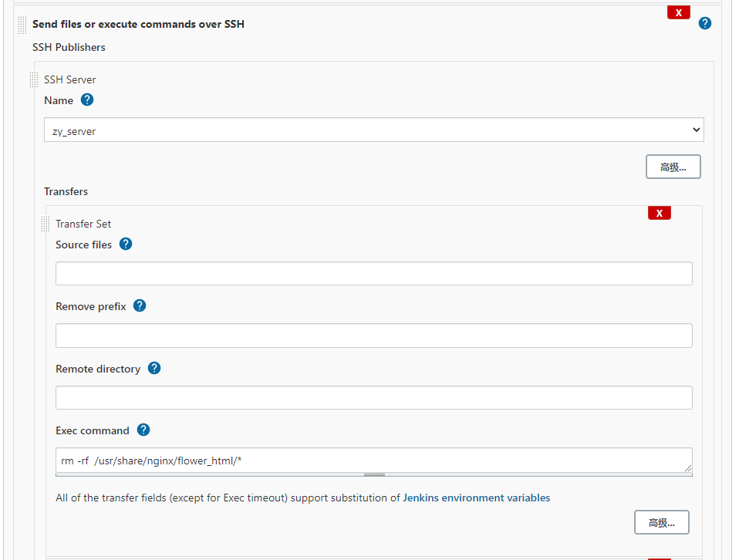Open Remove prefix help icon
The height and width of the screenshot is (560, 739).
click(140, 305)
